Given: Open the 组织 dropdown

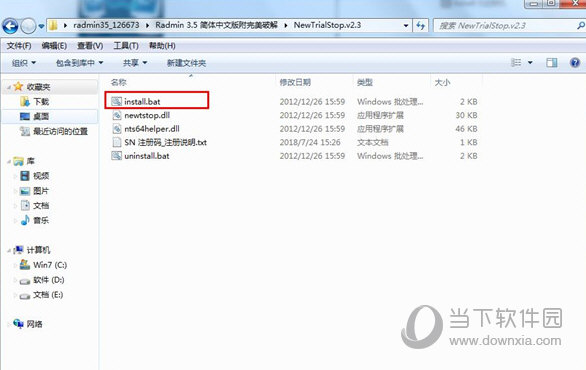Looking at the screenshot, I should (24, 63).
